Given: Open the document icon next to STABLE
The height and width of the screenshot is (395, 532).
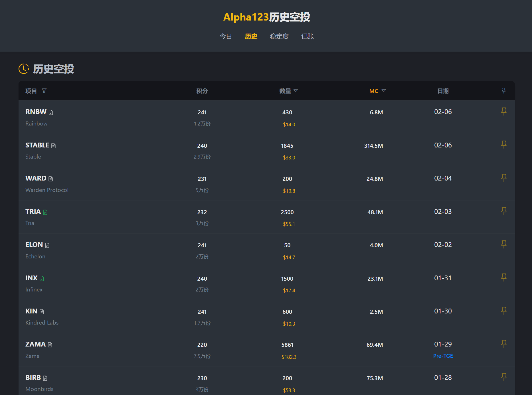Looking at the screenshot, I should point(53,146).
